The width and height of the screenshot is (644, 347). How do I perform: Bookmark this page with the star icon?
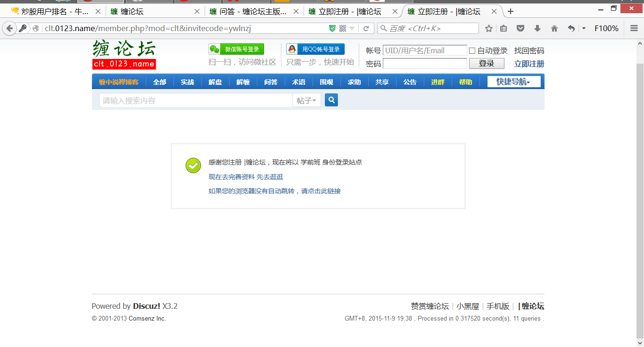[x=489, y=29]
